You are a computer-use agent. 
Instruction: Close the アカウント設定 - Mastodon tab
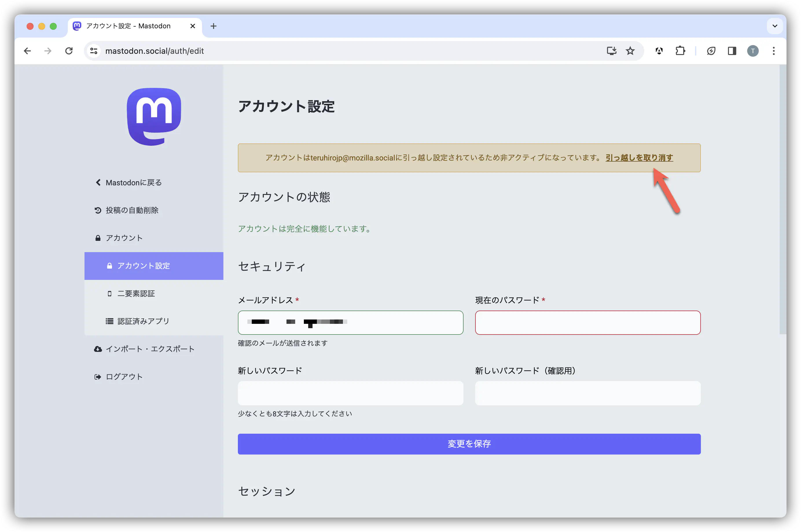tap(192, 26)
